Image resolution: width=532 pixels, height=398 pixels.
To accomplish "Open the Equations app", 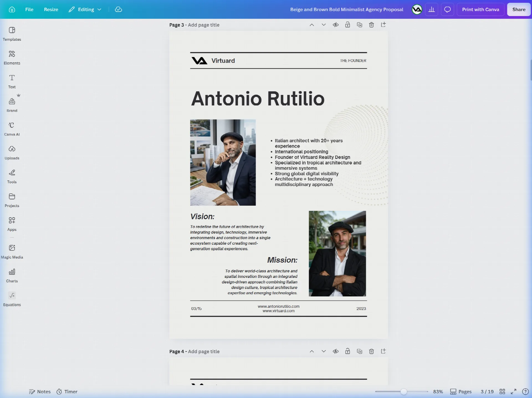I will [x=12, y=299].
